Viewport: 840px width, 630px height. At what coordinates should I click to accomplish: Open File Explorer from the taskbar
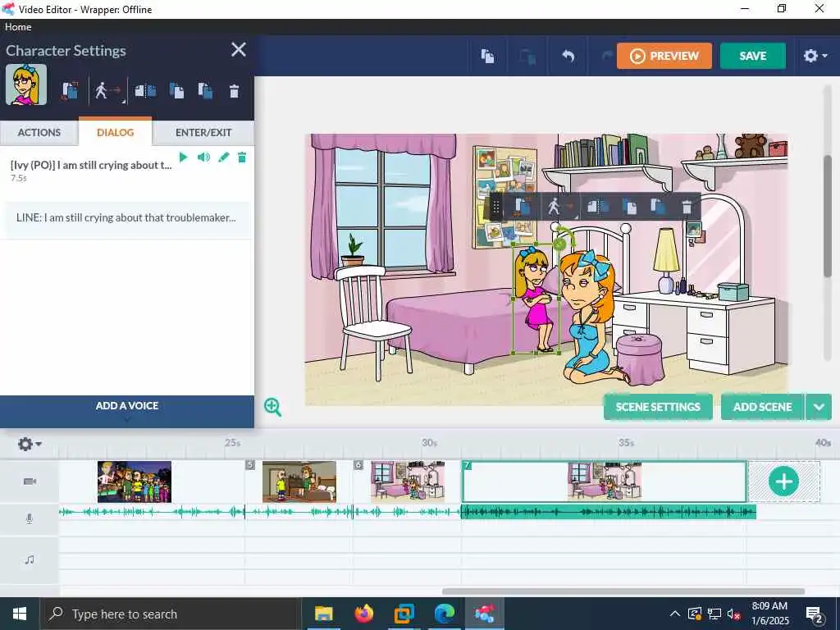point(323,614)
